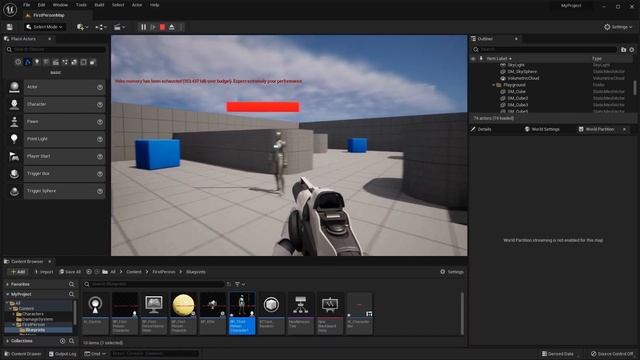Select SM_Cube2 in the Outliner
The width and height of the screenshot is (640, 360).
518,98
